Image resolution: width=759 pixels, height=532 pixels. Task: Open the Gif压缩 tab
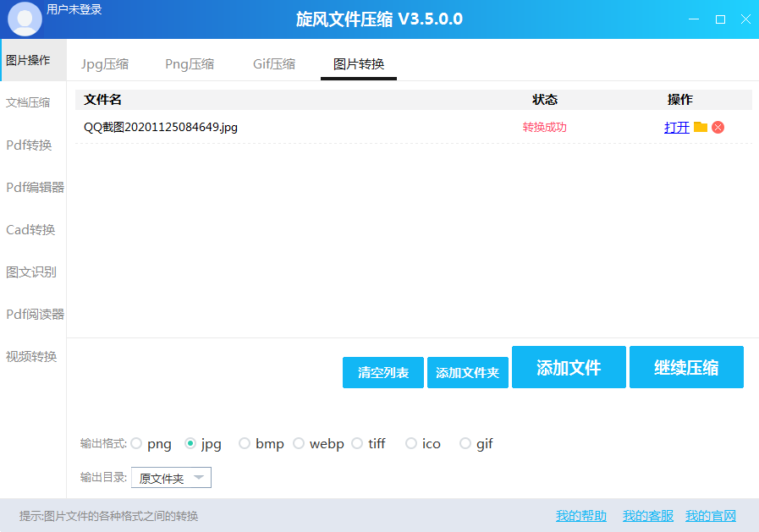(x=273, y=63)
